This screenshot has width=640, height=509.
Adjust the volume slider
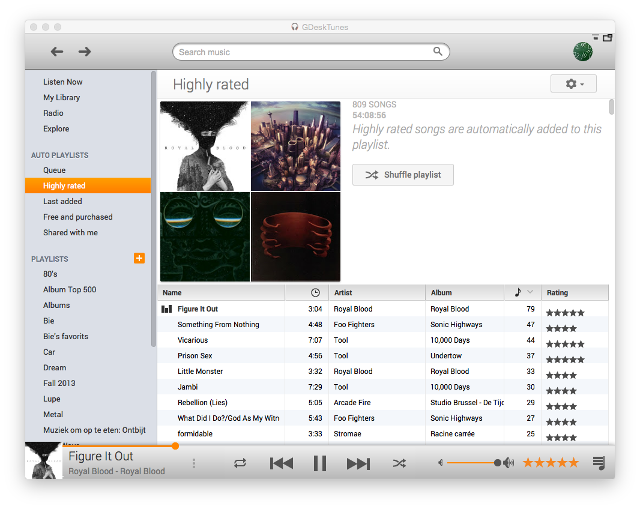pyautogui.click(x=472, y=462)
